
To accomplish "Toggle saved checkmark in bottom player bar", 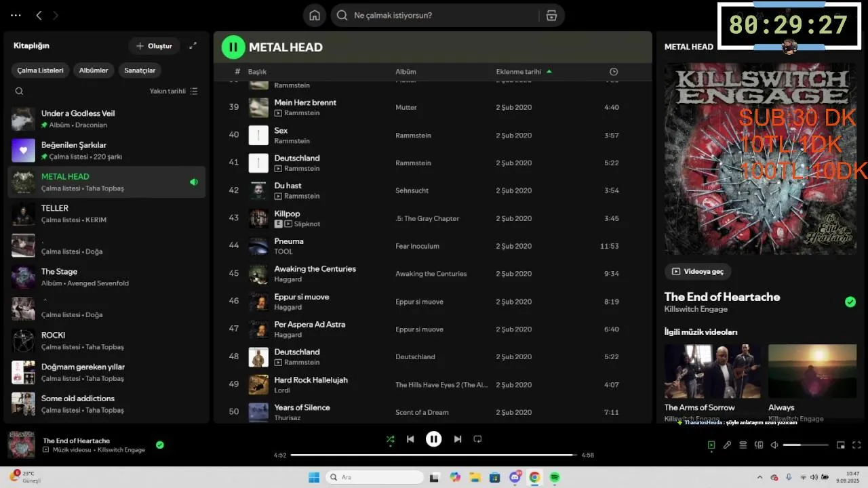I will pyautogui.click(x=160, y=445).
